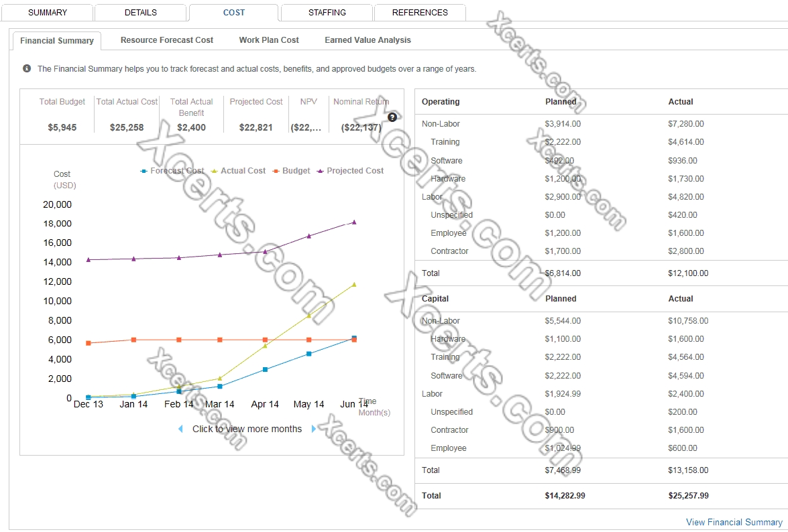
Task: Click the Operating section header
Action: coord(441,101)
